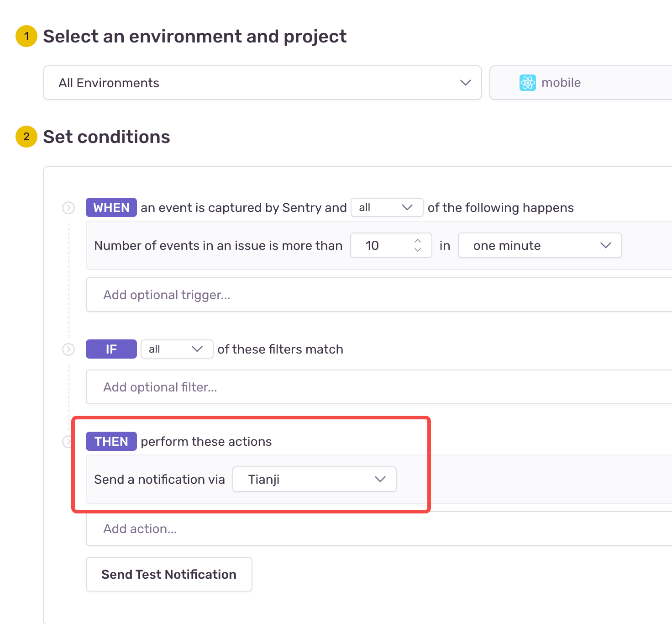Open the Add optional trigger selector
Image resolution: width=672 pixels, height=624 pixels.
(x=378, y=295)
